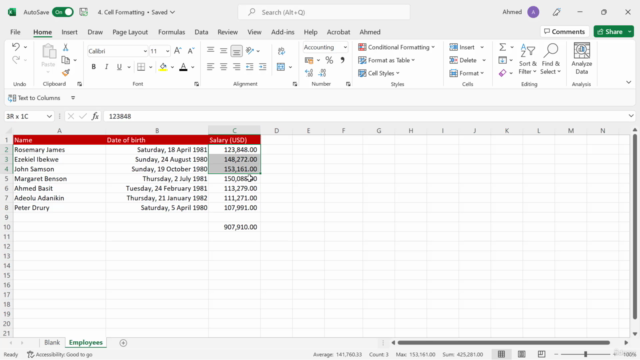
Task: Toggle Bold formatting
Action: point(93,67)
